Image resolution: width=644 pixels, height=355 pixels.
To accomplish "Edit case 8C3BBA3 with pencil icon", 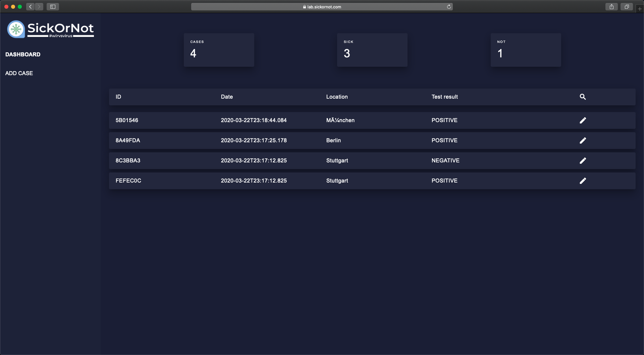I will tap(583, 160).
